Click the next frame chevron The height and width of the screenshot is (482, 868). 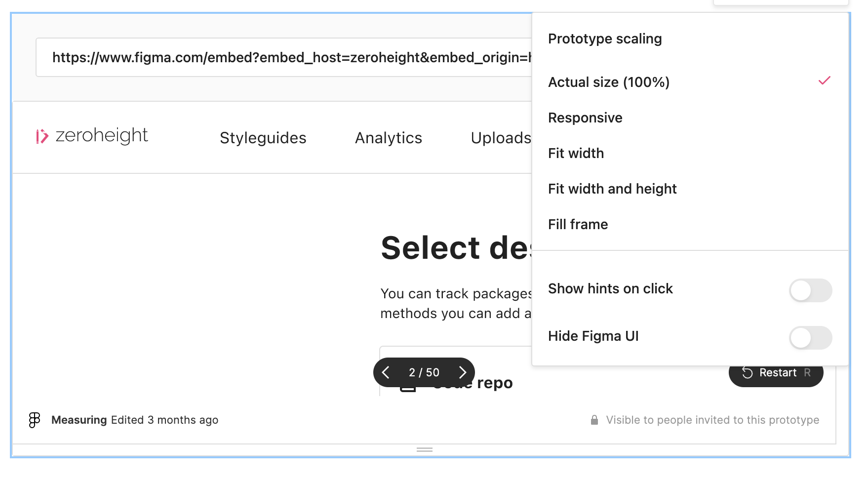click(463, 372)
